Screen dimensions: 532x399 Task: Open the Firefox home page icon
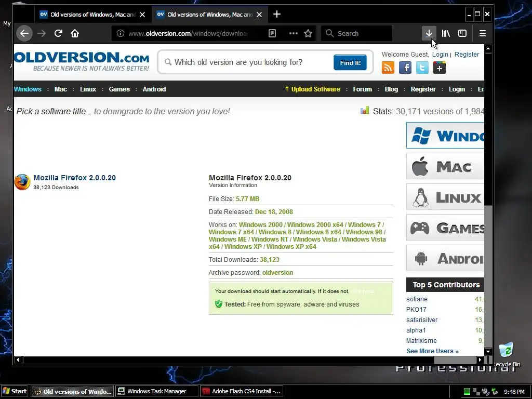[75, 33]
